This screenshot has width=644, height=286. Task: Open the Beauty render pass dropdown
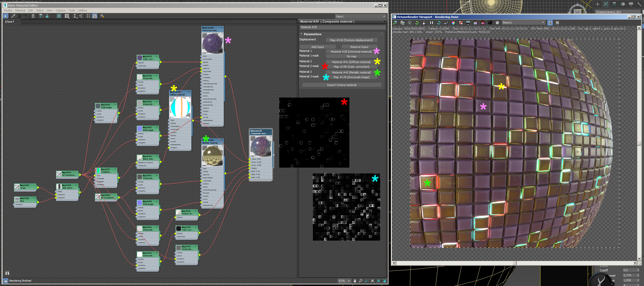523,23
